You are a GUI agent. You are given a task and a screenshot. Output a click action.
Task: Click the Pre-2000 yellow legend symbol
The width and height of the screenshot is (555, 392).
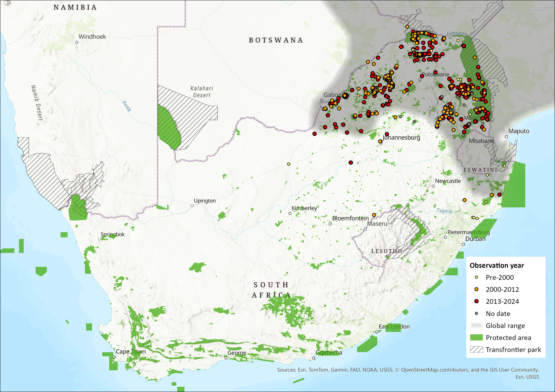[476, 277]
